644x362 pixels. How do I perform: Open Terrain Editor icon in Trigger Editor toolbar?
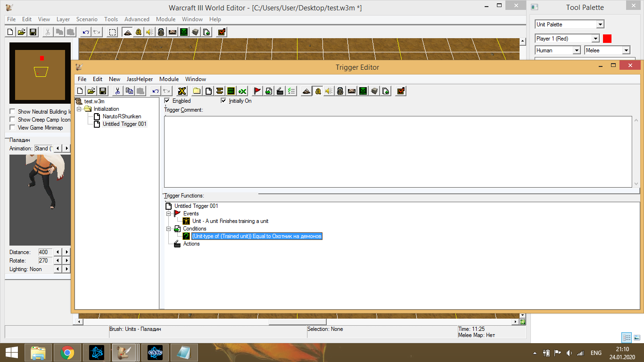pyautogui.click(x=306, y=91)
